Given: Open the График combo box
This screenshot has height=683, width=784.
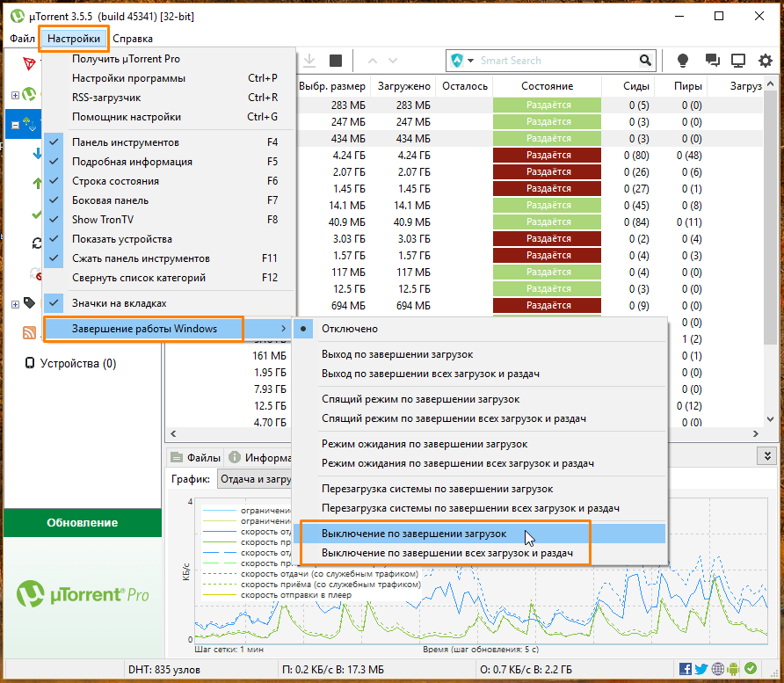Looking at the screenshot, I should 255,479.
